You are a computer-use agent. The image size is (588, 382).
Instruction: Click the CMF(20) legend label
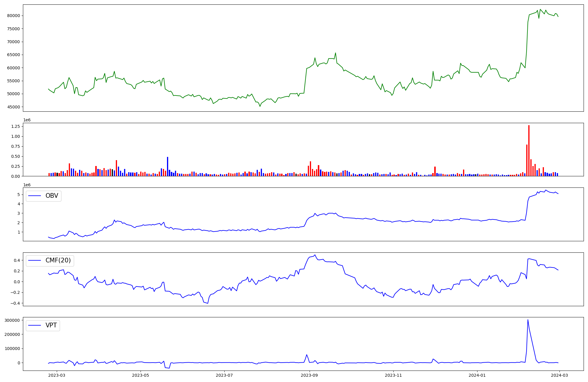point(58,261)
